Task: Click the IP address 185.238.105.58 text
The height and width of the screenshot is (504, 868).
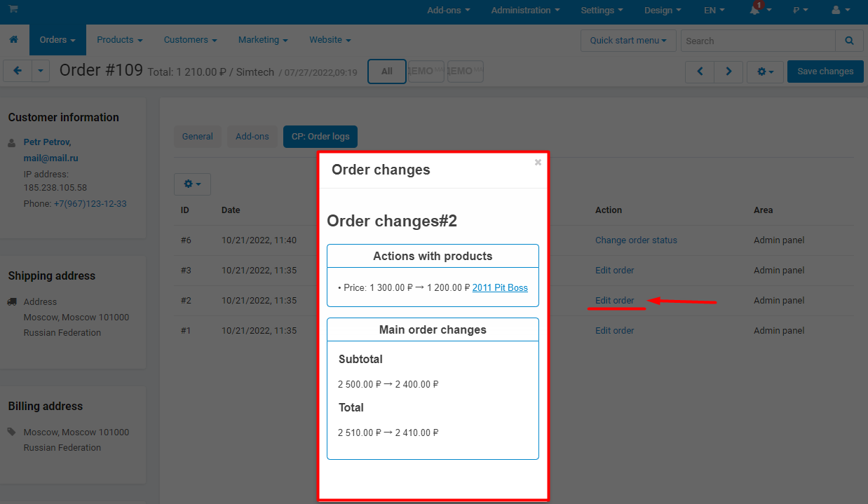Action: click(x=55, y=188)
